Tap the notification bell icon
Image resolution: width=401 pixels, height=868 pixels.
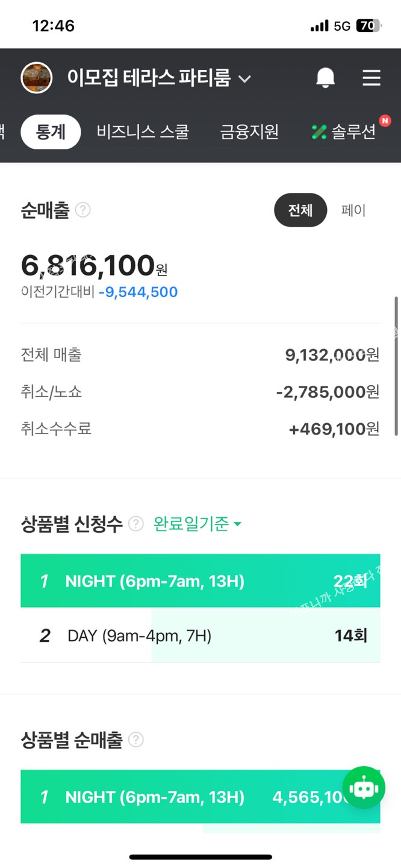pyautogui.click(x=325, y=78)
